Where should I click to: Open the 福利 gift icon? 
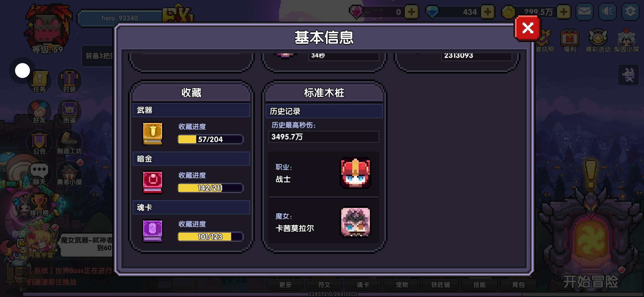pyautogui.click(x=570, y=41)
